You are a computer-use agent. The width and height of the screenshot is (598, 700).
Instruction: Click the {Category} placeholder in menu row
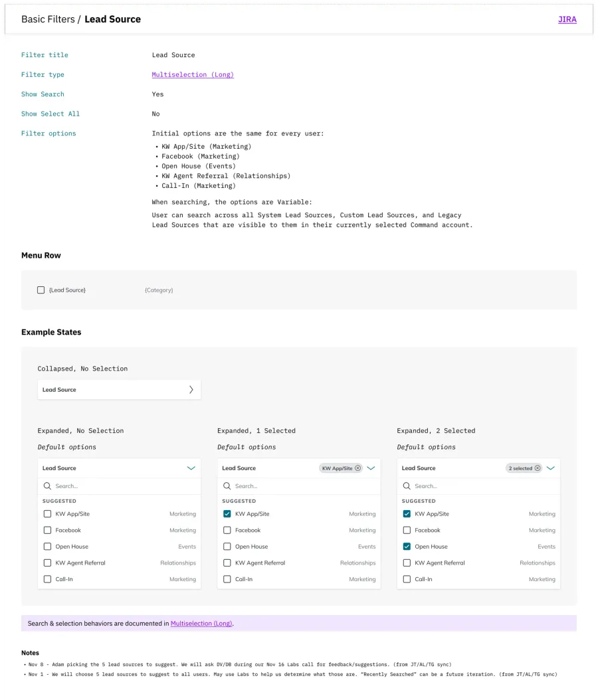159,290
